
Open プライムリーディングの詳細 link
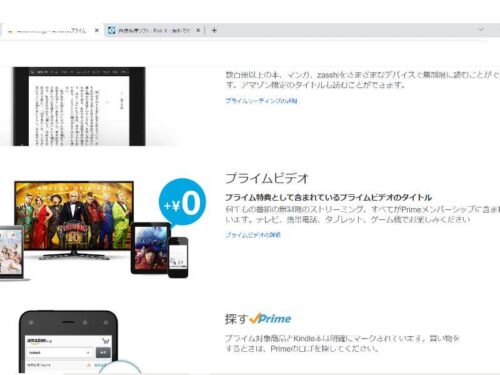(261, 101)
